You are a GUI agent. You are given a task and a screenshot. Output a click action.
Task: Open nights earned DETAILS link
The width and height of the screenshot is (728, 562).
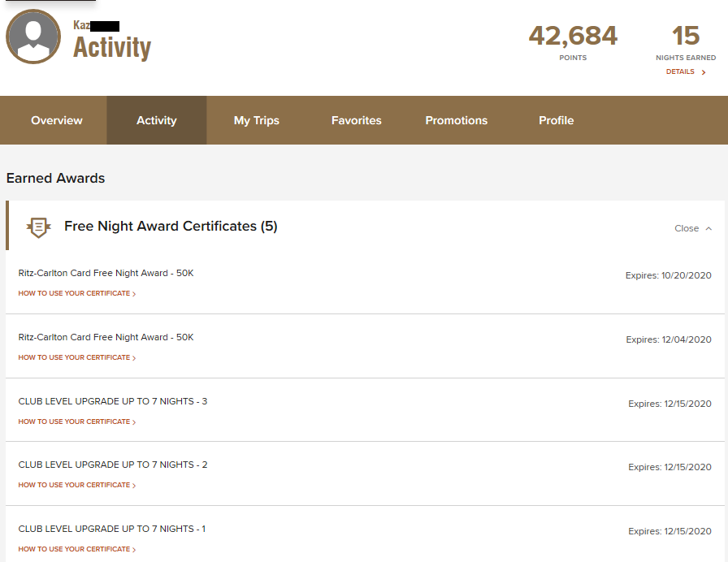coord(686,72)
